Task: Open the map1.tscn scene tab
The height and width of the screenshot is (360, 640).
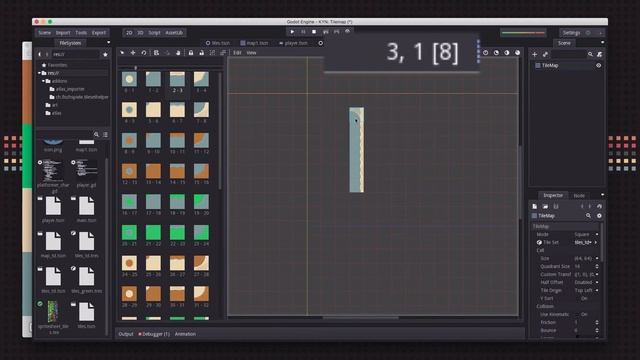Action: coord(254,43)
